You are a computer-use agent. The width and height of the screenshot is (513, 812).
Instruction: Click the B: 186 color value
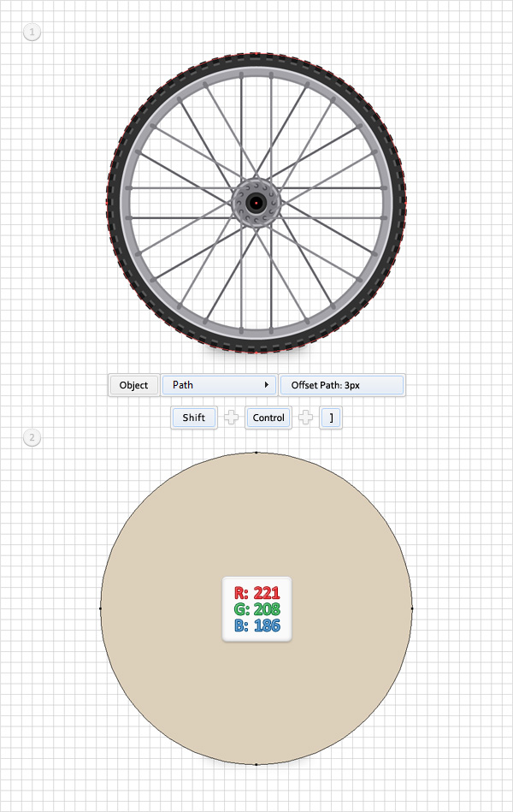(x=256, y=625)
